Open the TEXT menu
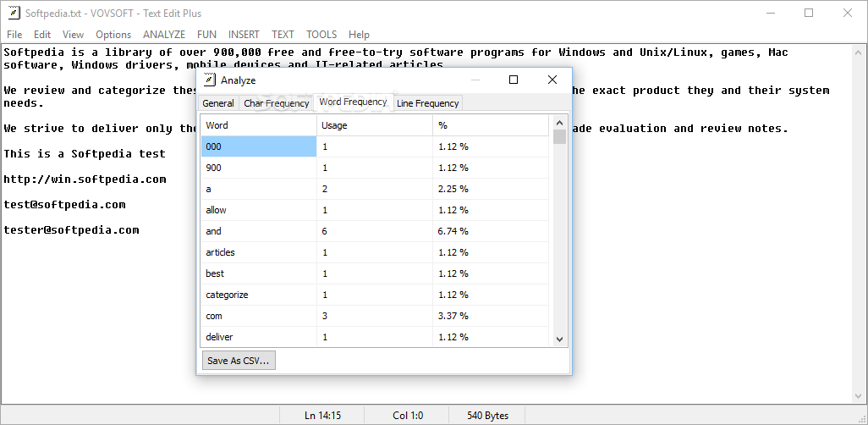 point(283,35)
